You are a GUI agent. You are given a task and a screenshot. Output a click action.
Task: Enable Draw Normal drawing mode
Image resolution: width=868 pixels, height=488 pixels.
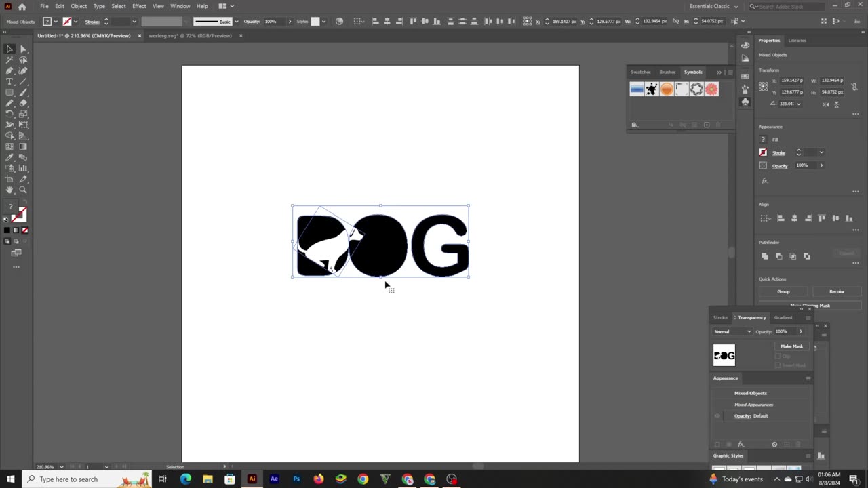pyautogui.click(x=7, y=241)
